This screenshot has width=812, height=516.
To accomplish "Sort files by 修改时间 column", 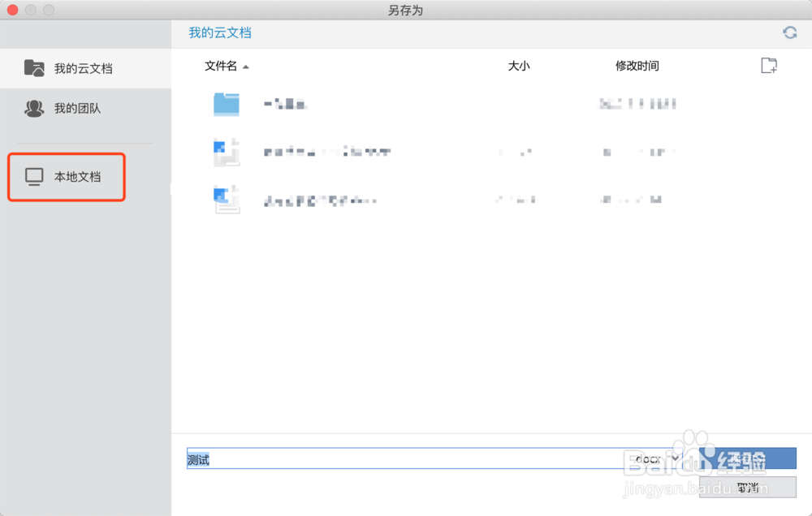I will pos(637,66).
